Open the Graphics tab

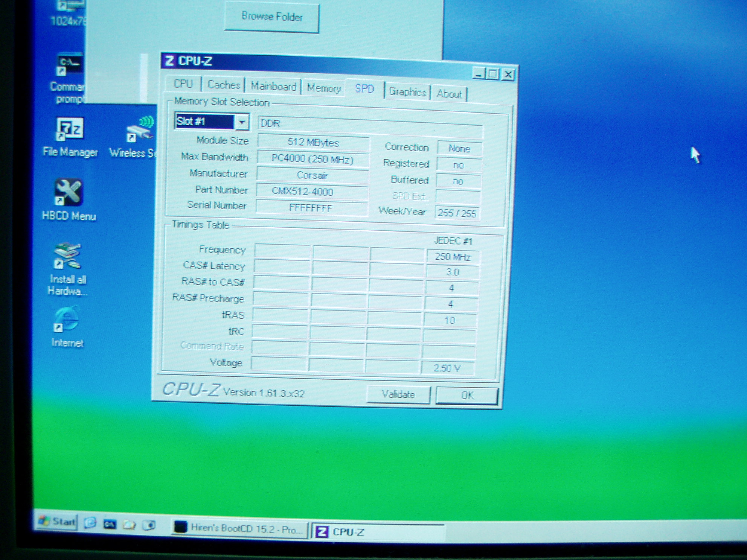coord(407,92)
